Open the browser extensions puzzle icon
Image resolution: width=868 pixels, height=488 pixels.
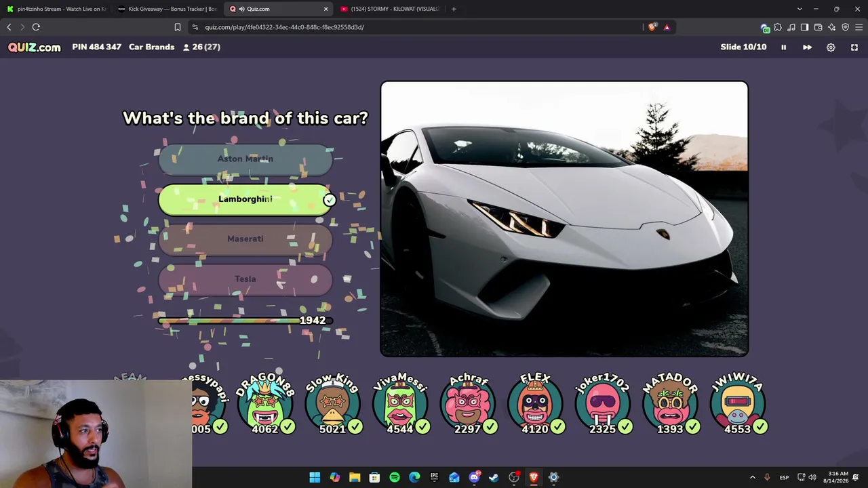tap(778, 27)
